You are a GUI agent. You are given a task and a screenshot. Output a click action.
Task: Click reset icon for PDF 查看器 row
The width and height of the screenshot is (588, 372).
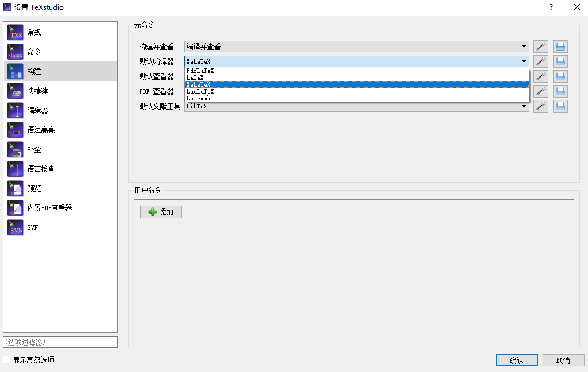[x=560, y=91]
